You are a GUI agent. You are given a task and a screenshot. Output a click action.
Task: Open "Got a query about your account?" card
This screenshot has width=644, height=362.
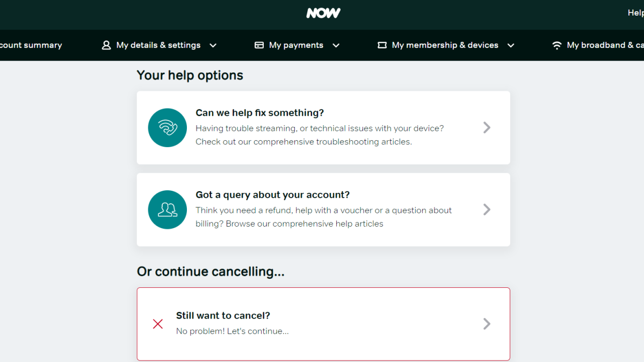click(323, 209)
